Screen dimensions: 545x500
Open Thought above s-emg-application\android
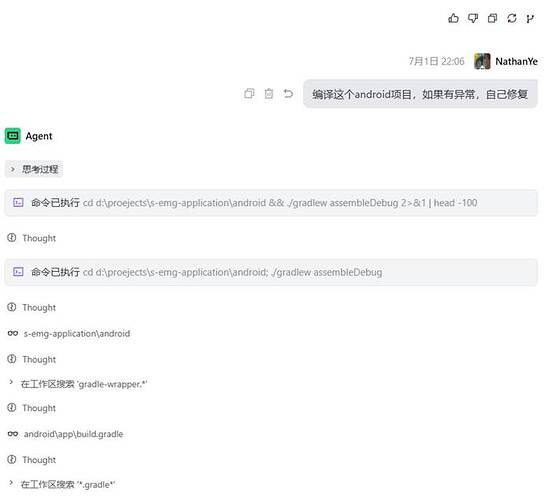pyautogui.click(x=32, y=308)
